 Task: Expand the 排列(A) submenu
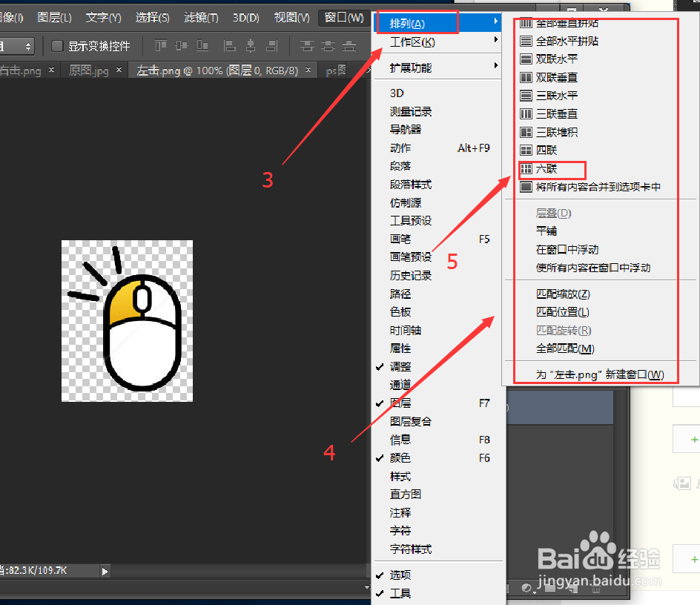417,22
